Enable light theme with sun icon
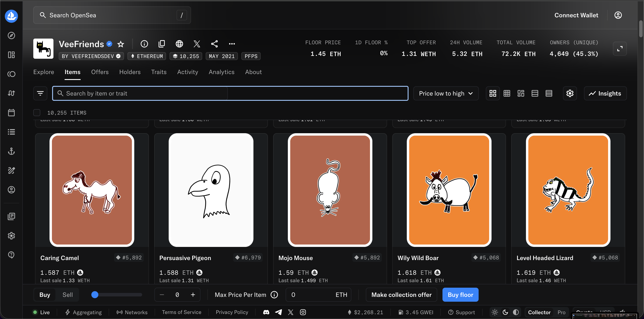 [495, 312]
